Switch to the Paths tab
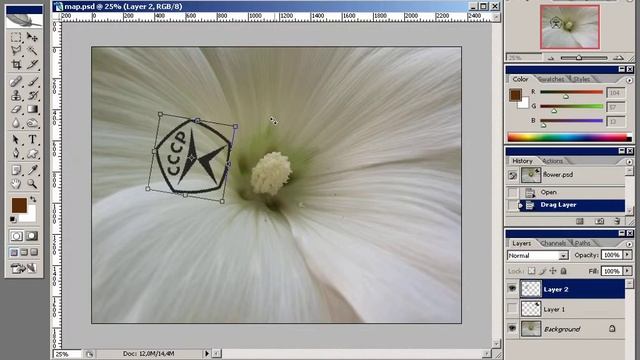This screenshot has width=640, height=360. pos(582,243)
